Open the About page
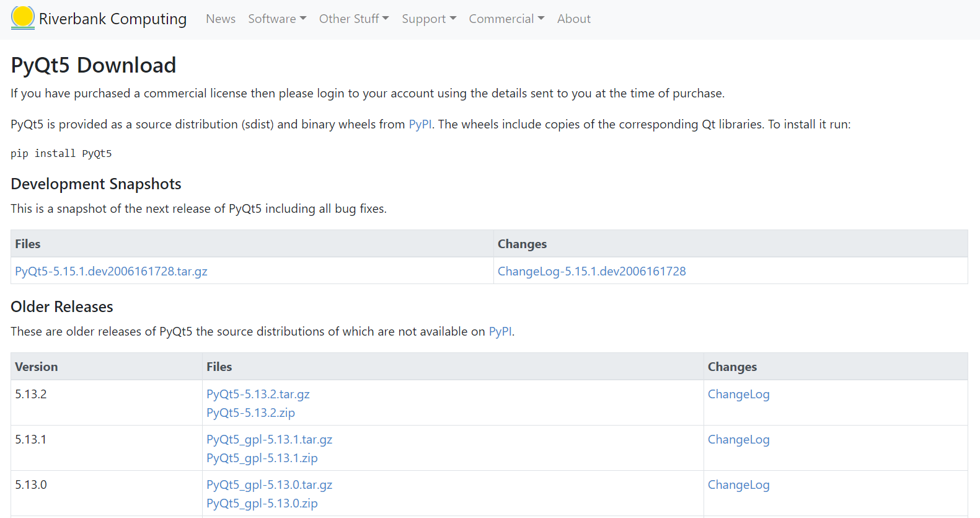This screenshot has height=518, width=980. (574, 19)
